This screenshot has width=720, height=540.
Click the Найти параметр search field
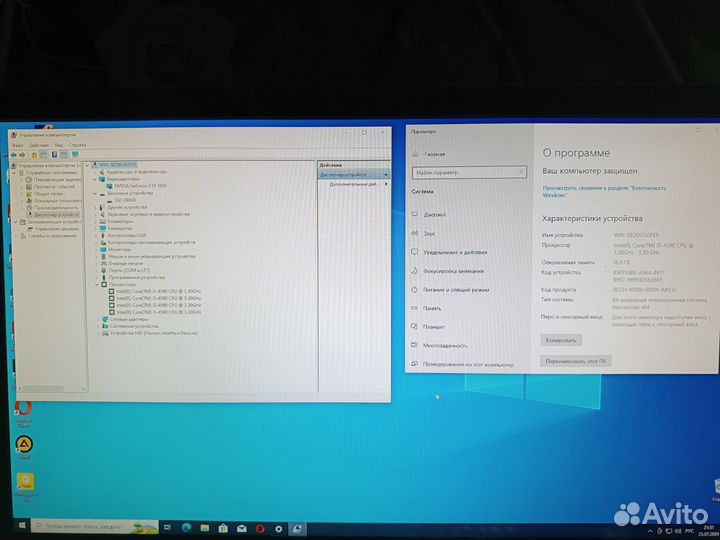tap(469, 173)
